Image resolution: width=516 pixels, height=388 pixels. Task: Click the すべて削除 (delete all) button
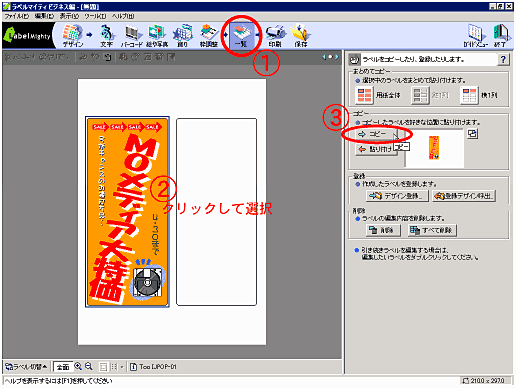[432, 230]
